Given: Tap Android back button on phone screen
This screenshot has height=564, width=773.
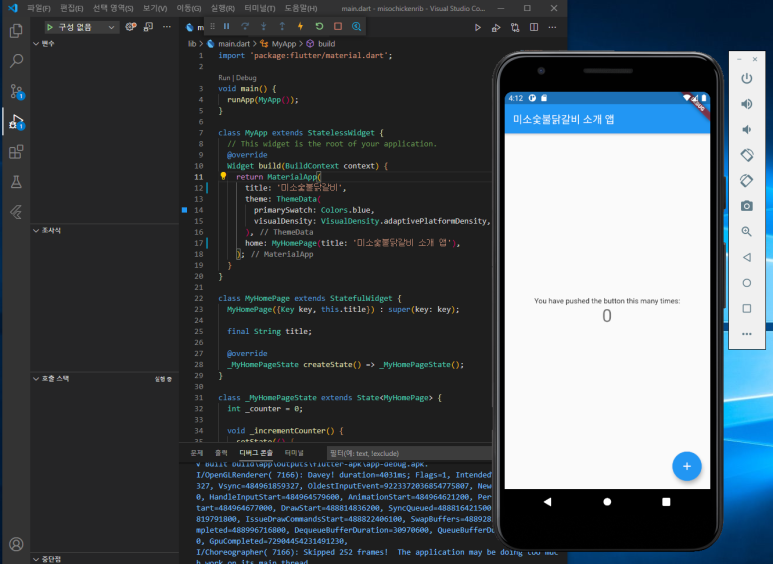Looking at the screenshot, I should point(547,502).
